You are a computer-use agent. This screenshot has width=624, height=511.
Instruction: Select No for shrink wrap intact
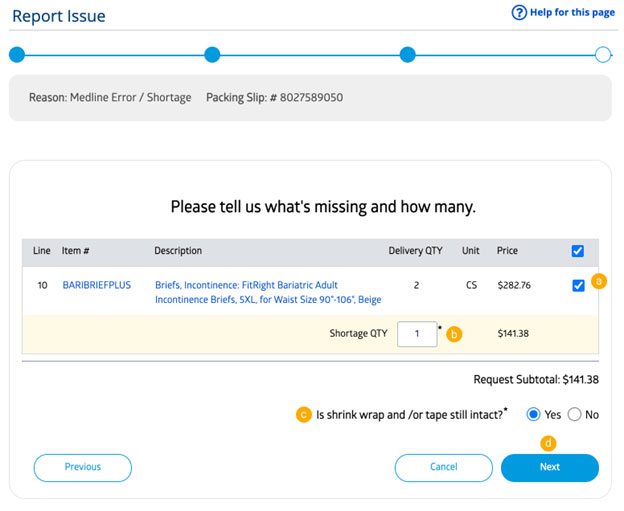574,415
